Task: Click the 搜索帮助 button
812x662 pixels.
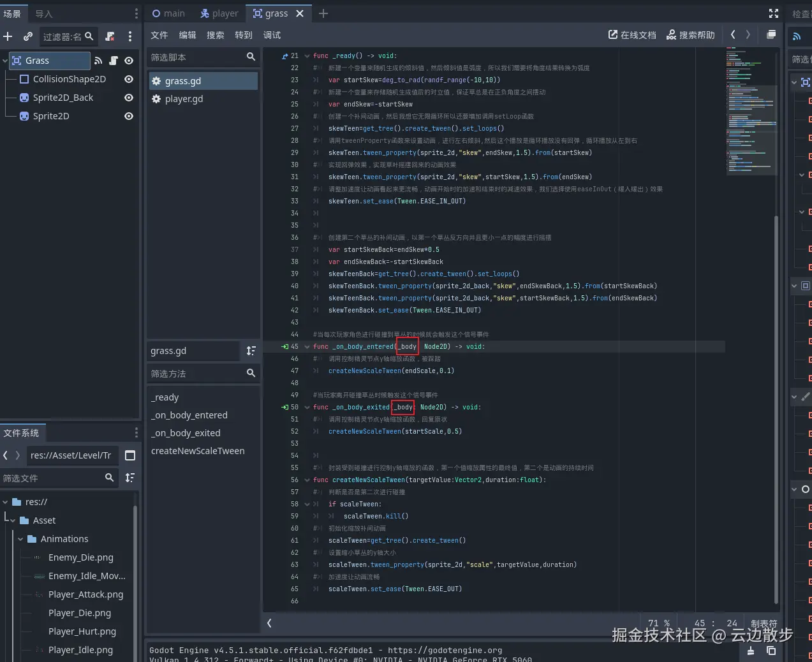Action: coord(690,35)
